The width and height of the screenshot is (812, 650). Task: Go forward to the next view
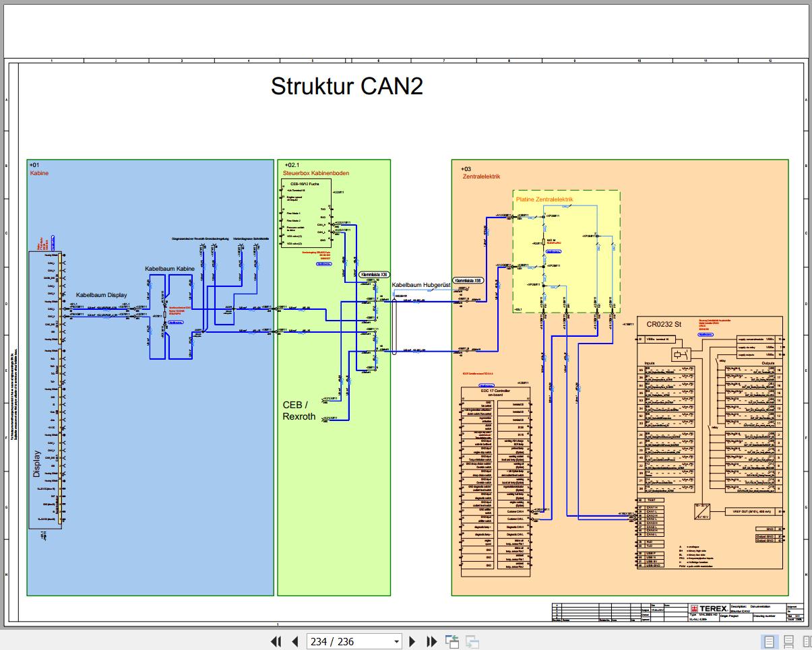(472, 642)
